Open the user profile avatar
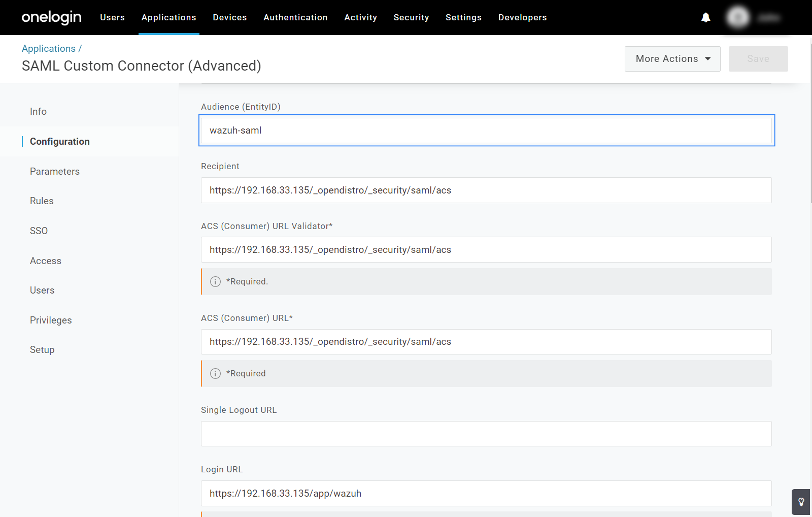 click(x=737, y=18)
